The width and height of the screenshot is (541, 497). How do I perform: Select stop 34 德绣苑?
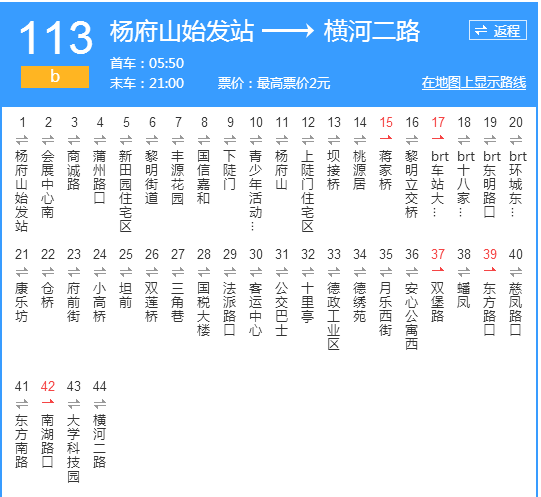tap(360, 302)
